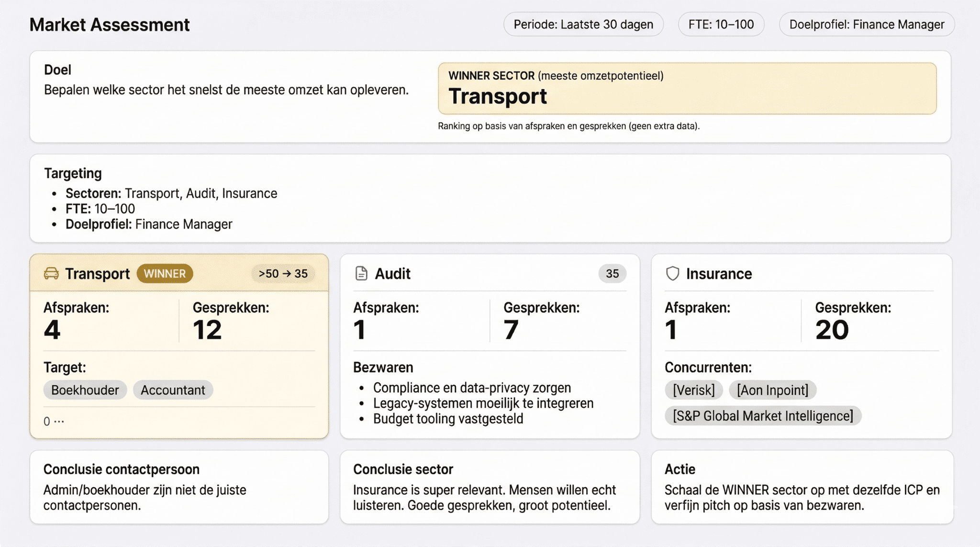Click the WINNER badge on Transport card

(x=165, y=273)
